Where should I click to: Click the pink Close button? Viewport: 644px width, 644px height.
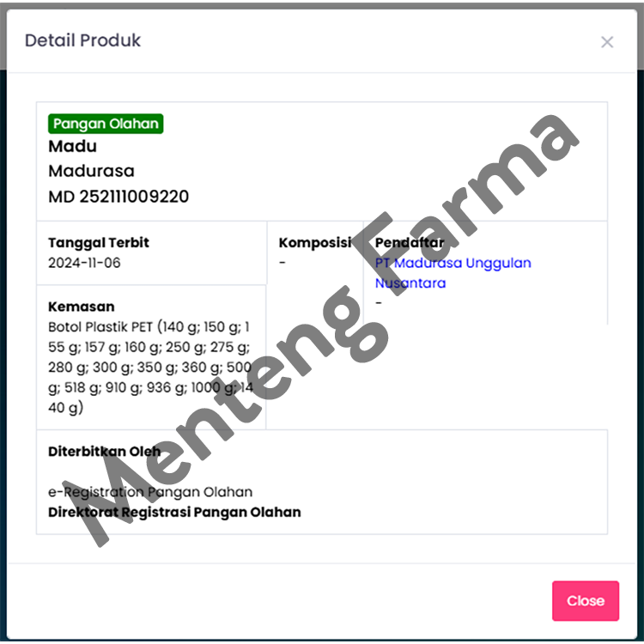pyautogui.click(x=586, y=600)
